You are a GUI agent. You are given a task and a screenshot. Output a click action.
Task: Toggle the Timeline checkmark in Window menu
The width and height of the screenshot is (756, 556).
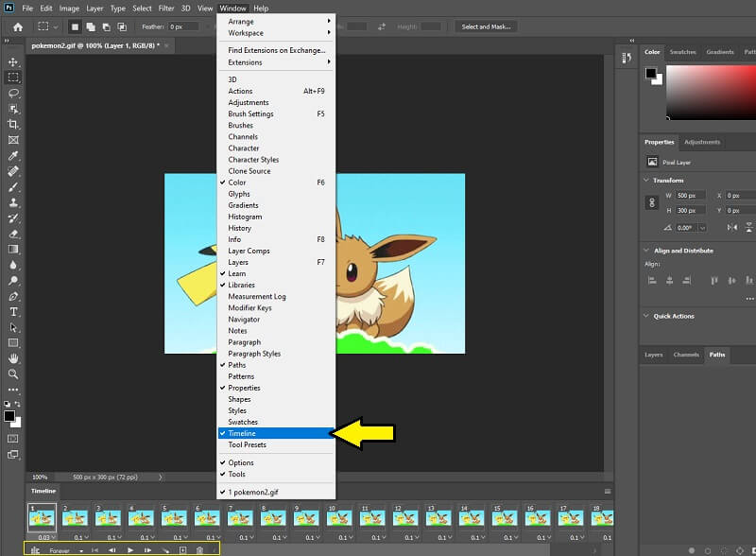(274, 433)
